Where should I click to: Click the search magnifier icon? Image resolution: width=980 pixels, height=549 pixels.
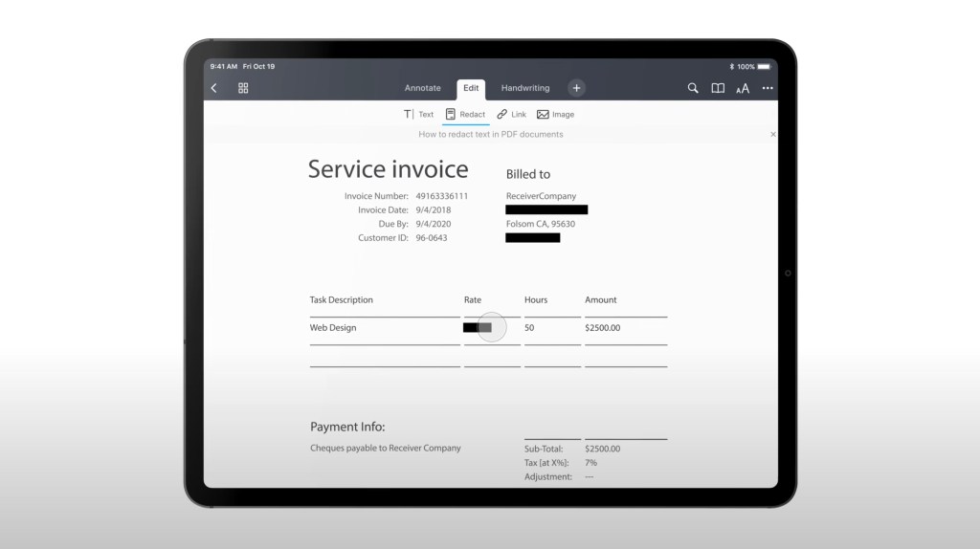coord(693,88)
